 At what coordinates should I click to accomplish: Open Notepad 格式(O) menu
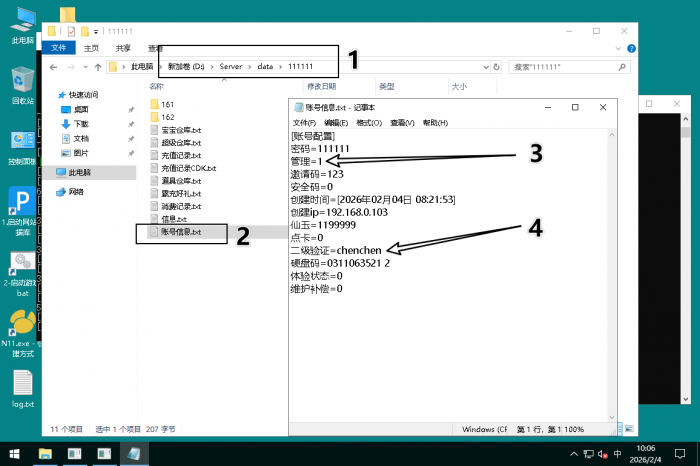coord(369,123)
